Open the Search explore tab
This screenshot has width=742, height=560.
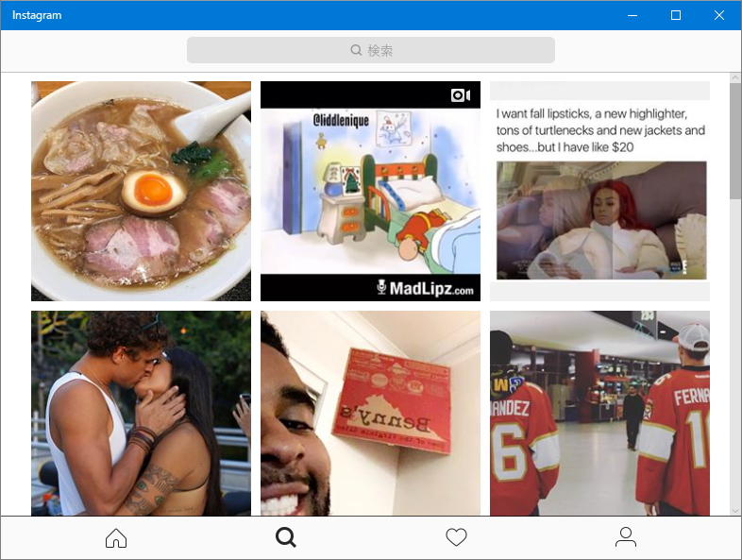click(286, 537)
